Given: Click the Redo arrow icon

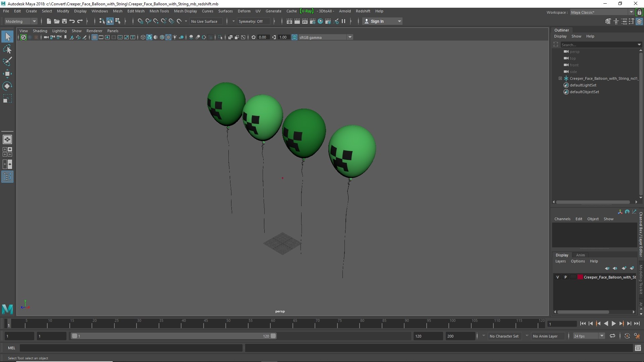Looking at the screenshot, I should (x=80, y=21).
